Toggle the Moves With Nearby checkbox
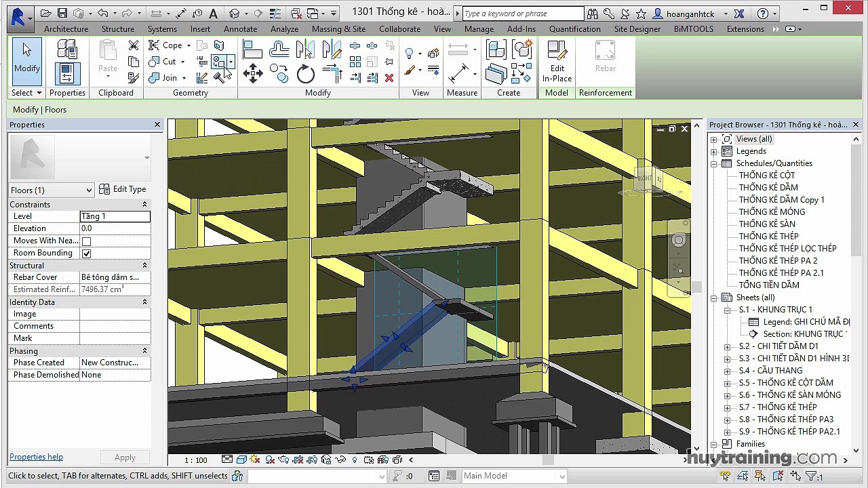Viewport: 868px width, 488px height. [x=86, y=241]
